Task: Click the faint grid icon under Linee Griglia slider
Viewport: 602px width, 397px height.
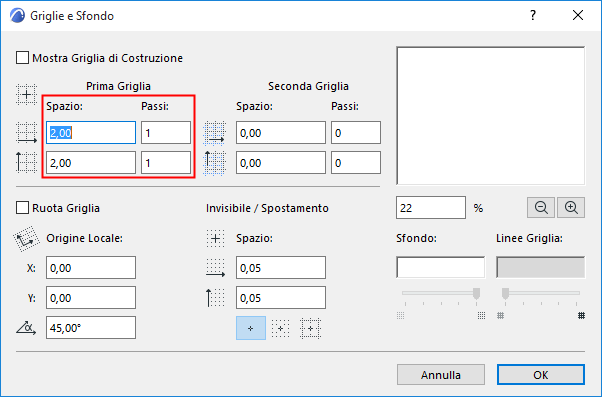Action: pyautogui.click(x=500, y=316)
